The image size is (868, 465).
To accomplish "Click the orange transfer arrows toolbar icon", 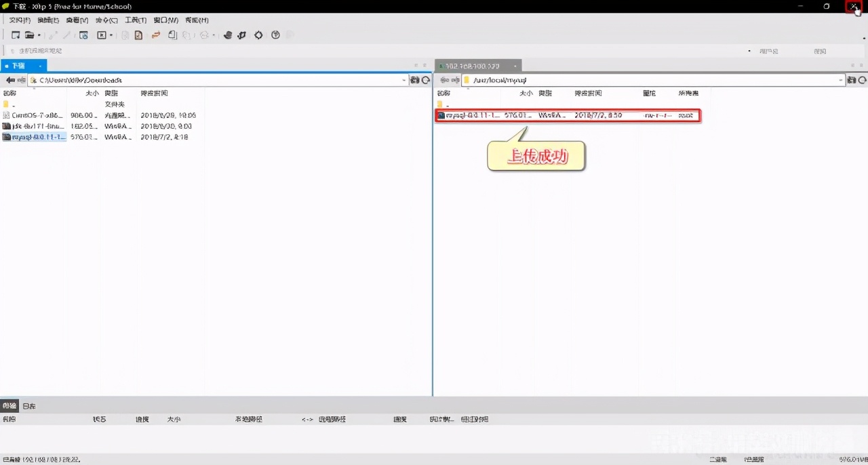I will [x=155, y=35].
